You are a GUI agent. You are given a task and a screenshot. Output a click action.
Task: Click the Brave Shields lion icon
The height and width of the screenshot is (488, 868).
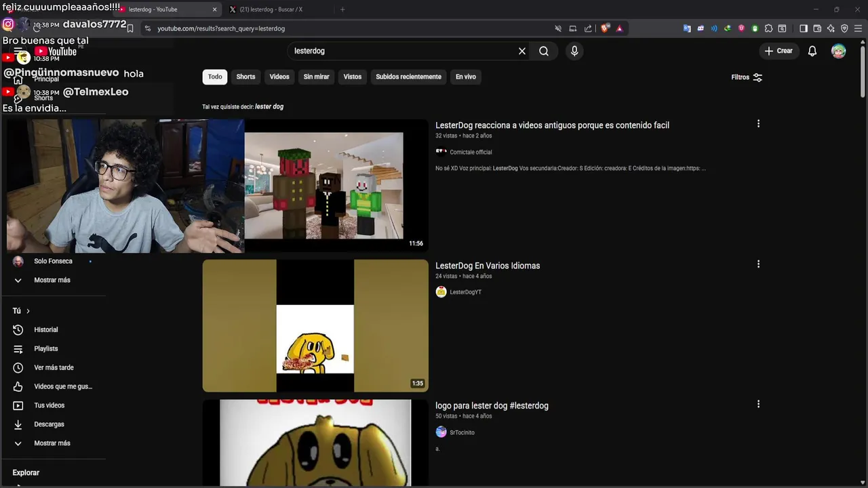click(x=606, y=28)
